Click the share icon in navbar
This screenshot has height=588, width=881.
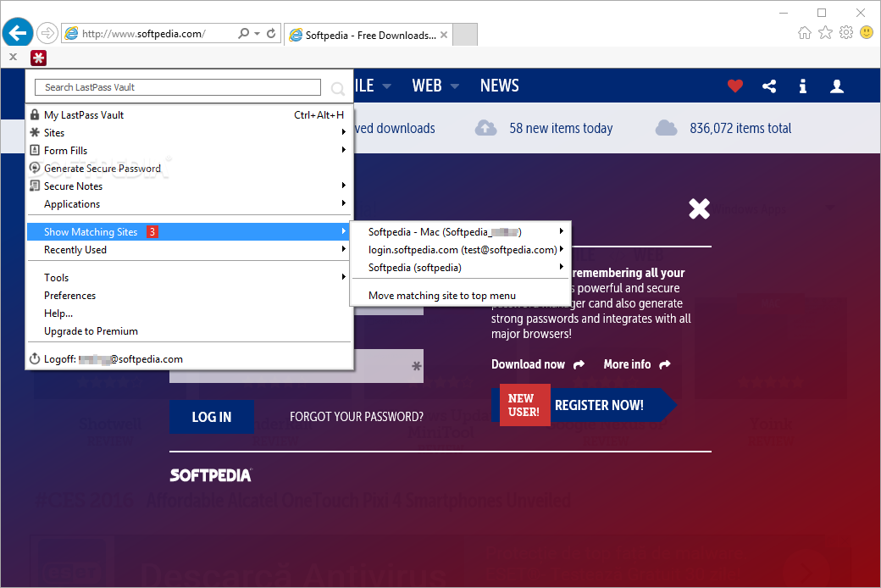tap(769, 86)
